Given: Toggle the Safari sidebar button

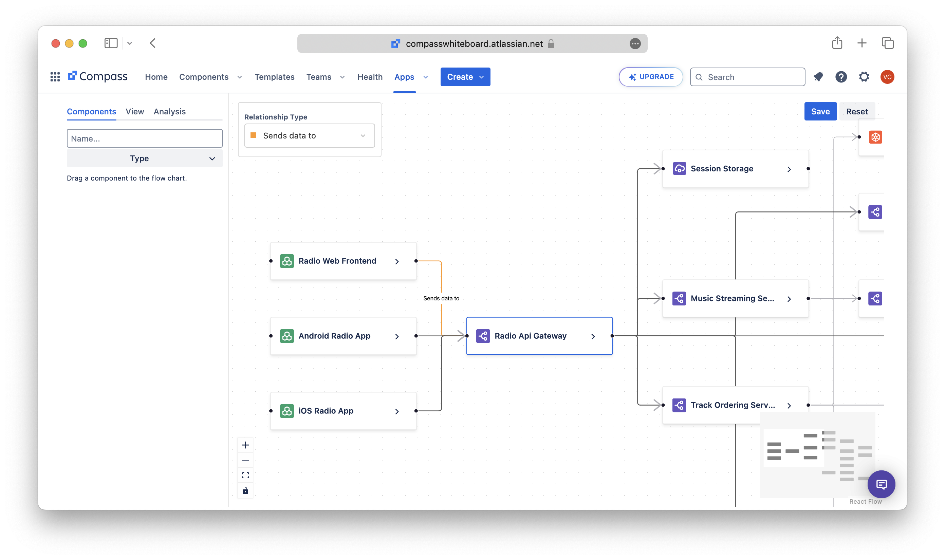Looking at the screenshot, I should [x=111, y=43].
